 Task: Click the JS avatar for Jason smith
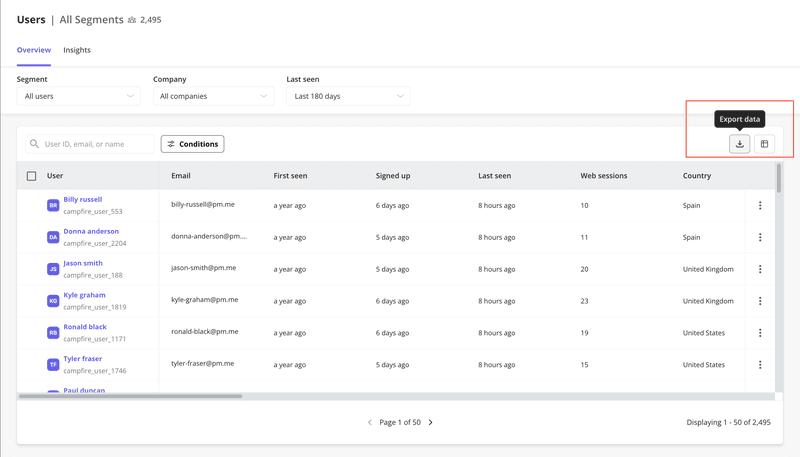coord(53,269)
